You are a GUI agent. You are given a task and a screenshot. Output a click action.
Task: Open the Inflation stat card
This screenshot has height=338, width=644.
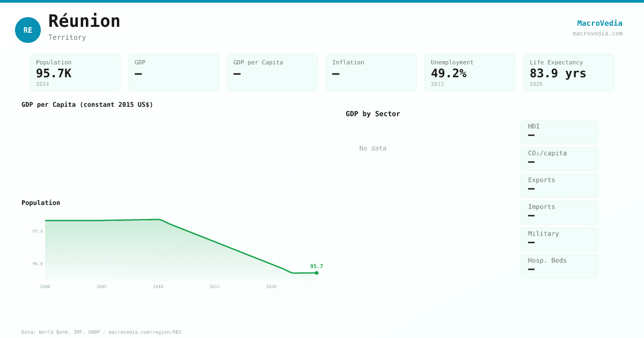(371, 72)
